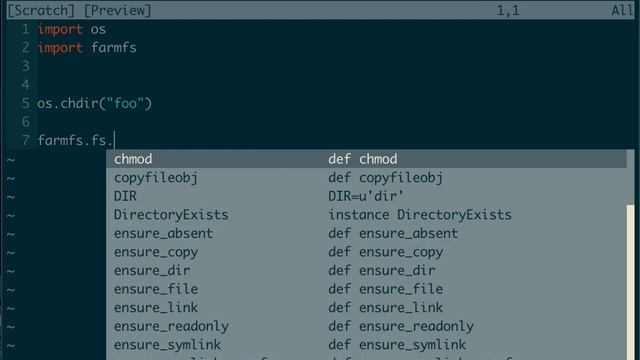
Task: Click the 'def ensure_readonly' description
Action: click(x=401, y=327)
